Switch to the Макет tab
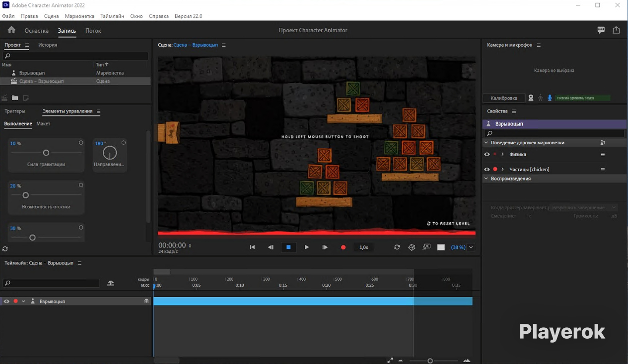Viewport: 628px width, 364px height. tap(43, 124)
